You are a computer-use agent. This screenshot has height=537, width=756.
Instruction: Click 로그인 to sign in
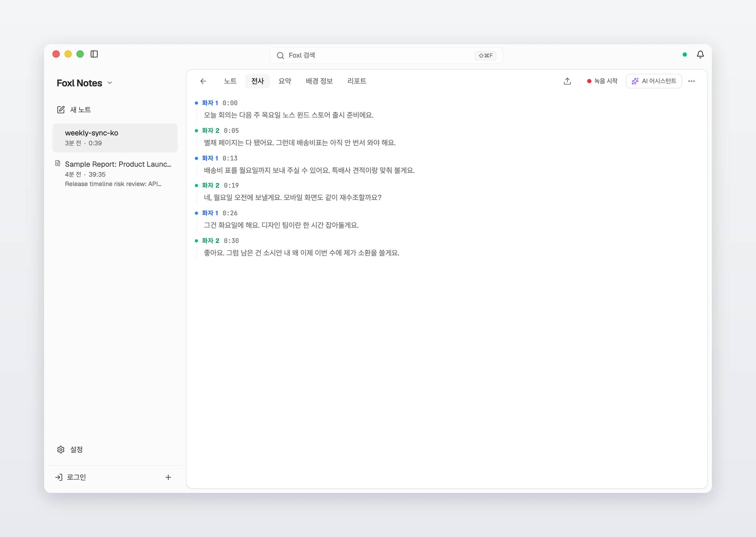click(76, 477)
